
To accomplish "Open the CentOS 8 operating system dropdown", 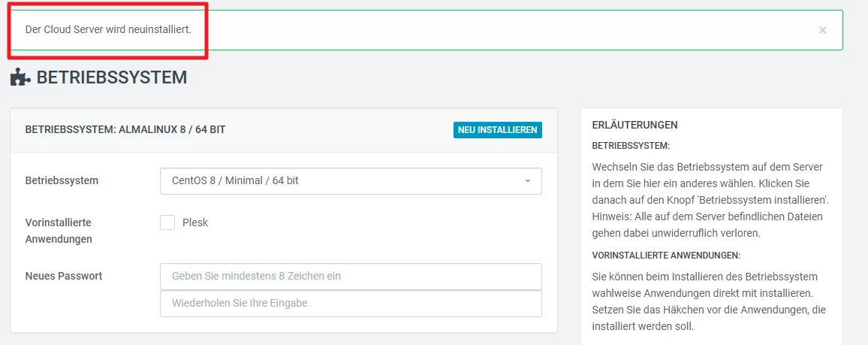I will 350,181.
